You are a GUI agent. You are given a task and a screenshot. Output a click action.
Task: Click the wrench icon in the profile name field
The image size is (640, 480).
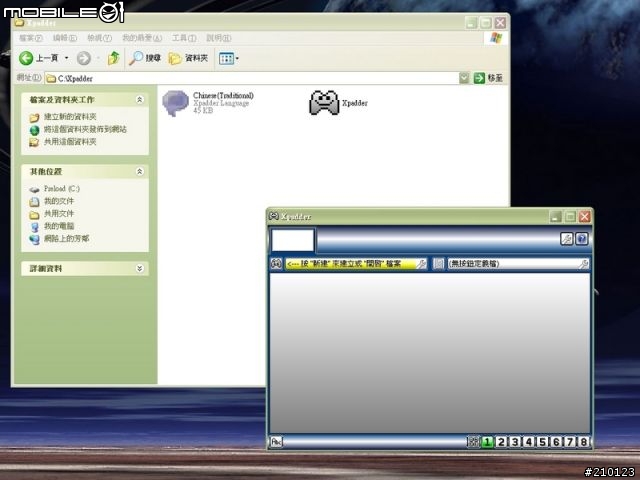click(583, 264)
